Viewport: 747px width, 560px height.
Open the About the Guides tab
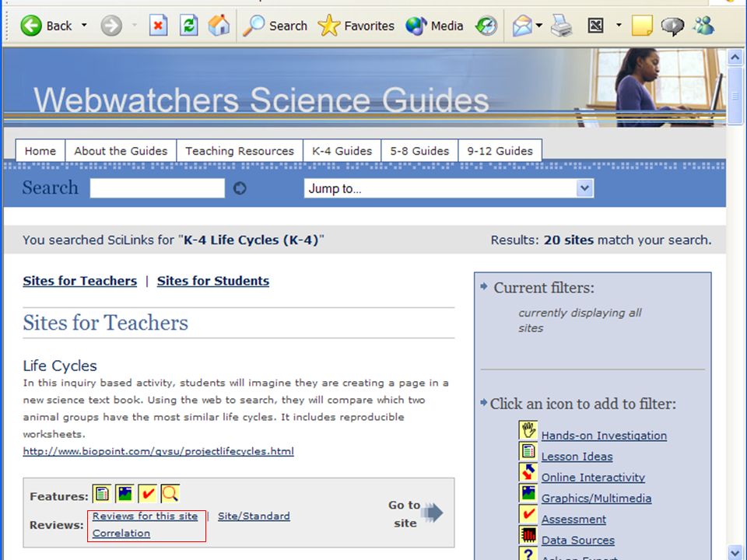point(121,151)
